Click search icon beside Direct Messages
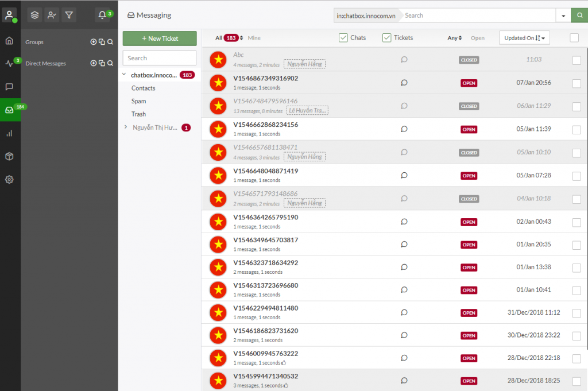 (110, 63)
